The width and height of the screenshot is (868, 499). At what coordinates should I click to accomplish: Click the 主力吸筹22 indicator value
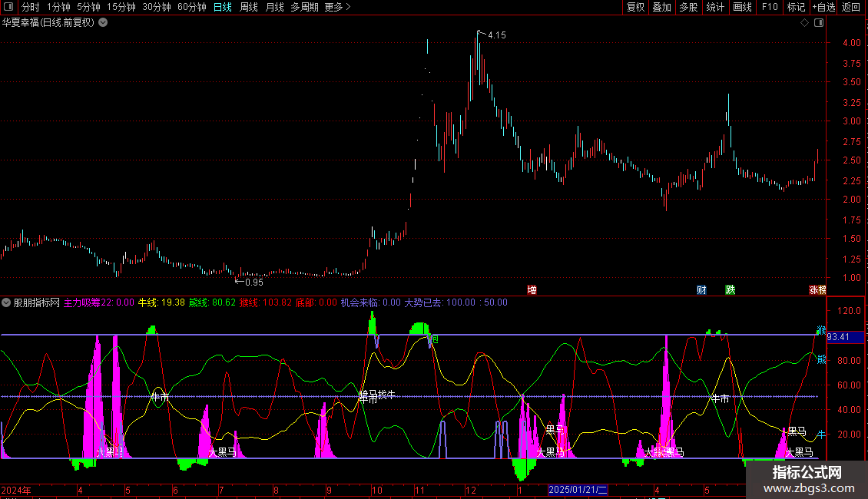click(99, 302)
